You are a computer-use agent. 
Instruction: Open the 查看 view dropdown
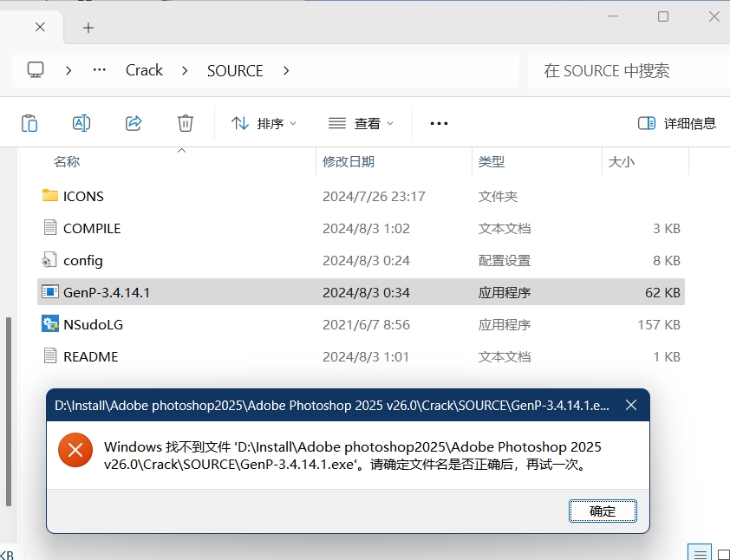[361, 123]
